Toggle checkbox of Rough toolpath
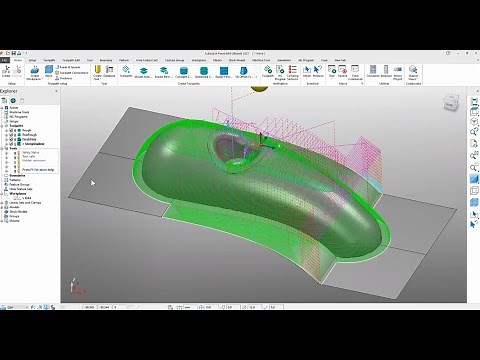This screenshot has width=480, height=360. tap(11, 130)
